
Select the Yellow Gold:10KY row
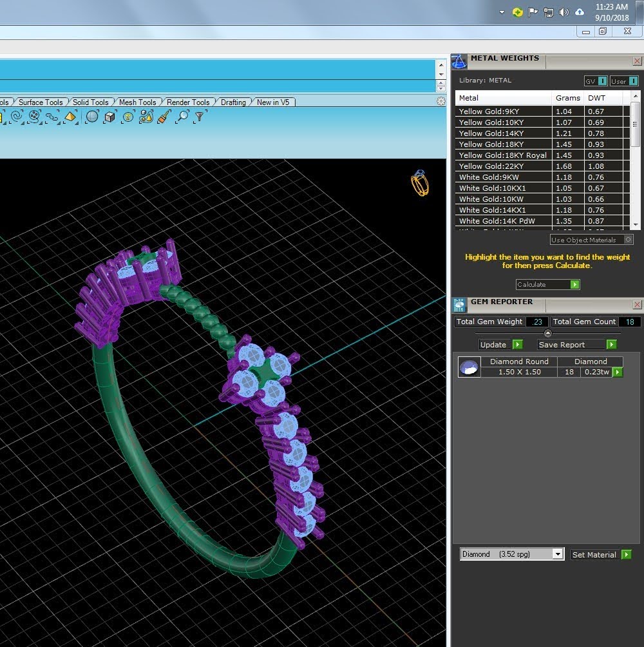(542, 122)
